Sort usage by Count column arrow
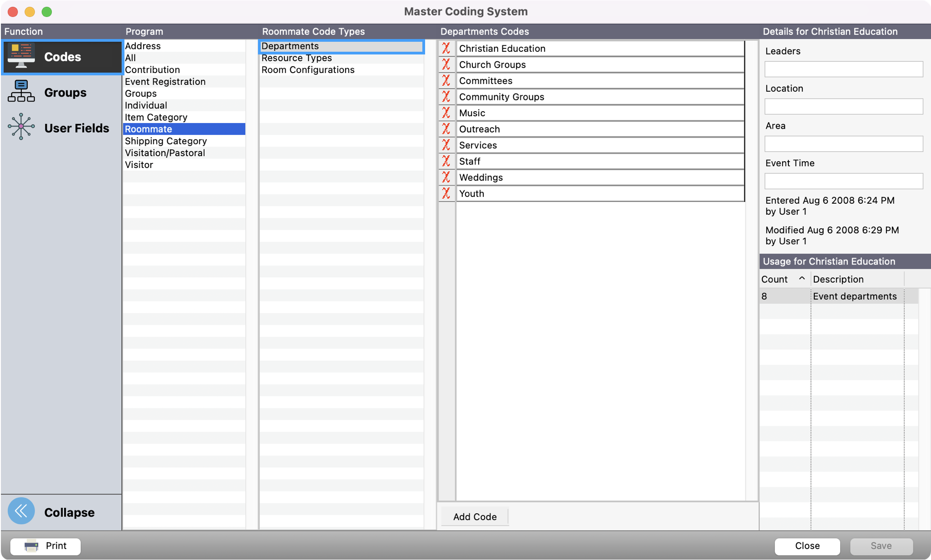Screen dimensions: 931x560 pos(802,279)
